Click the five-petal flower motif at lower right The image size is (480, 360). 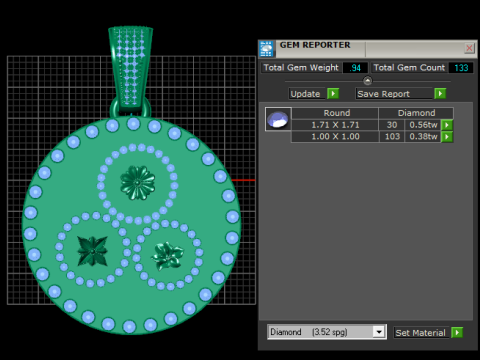click(167, 255)
